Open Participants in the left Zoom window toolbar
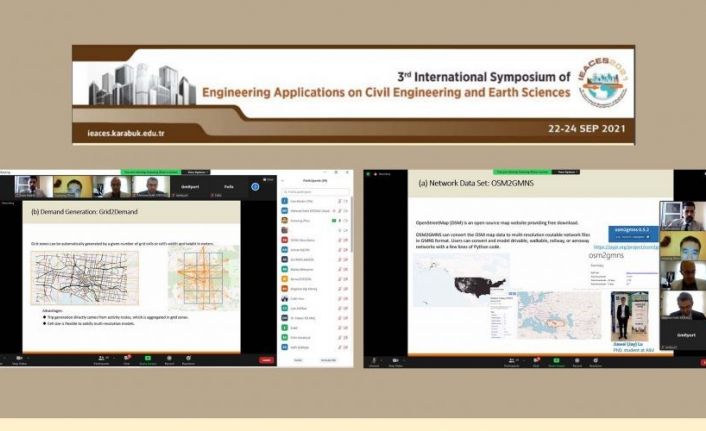Screen dimensions: 706x431 coord(102,358)
